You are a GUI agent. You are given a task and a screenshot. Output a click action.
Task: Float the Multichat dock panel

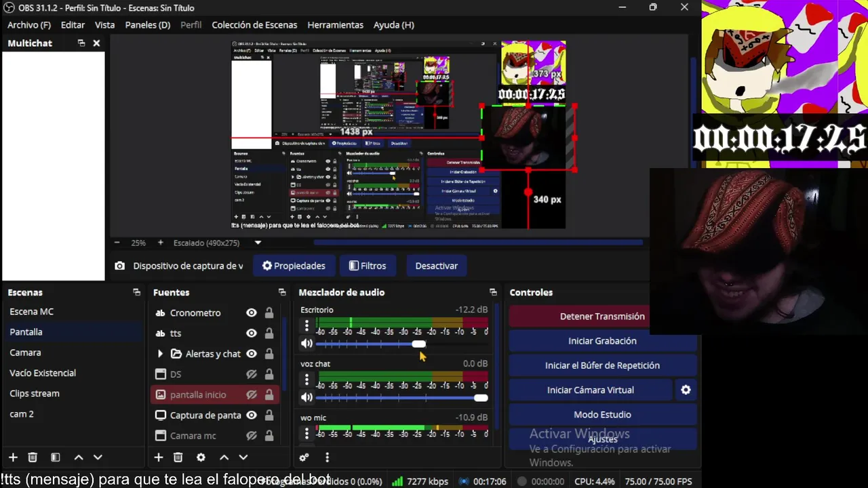[x=81, y=43]
